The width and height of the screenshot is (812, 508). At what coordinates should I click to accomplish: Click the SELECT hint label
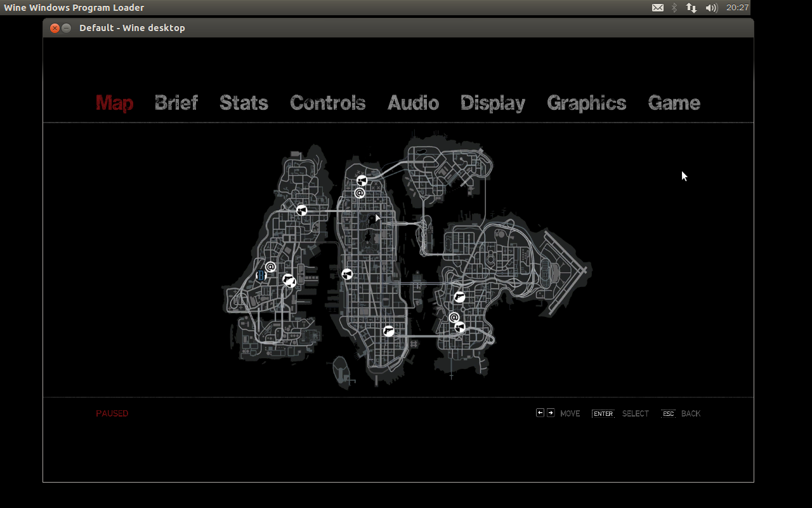click(x=636, y=413)
